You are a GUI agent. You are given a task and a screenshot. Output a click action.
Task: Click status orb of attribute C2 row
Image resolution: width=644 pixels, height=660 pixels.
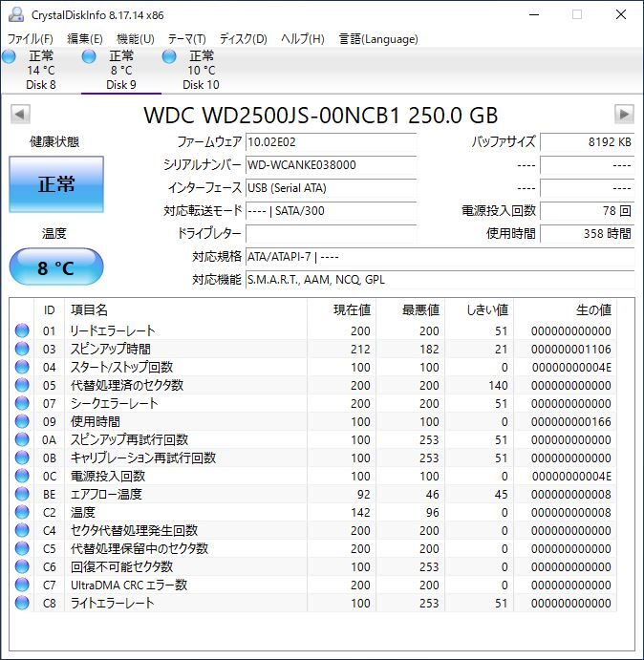[x=22, y=512]
